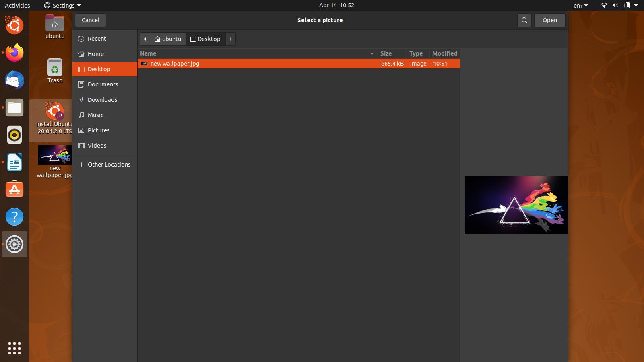Open Ubuntu Software from the dock

14,189
